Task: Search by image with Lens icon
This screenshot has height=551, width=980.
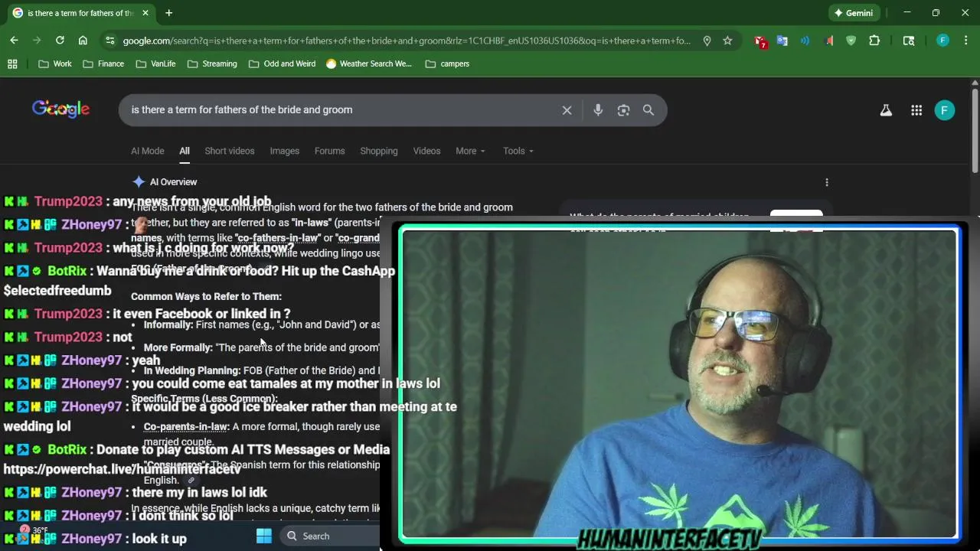Action: (x=623, y=110)
